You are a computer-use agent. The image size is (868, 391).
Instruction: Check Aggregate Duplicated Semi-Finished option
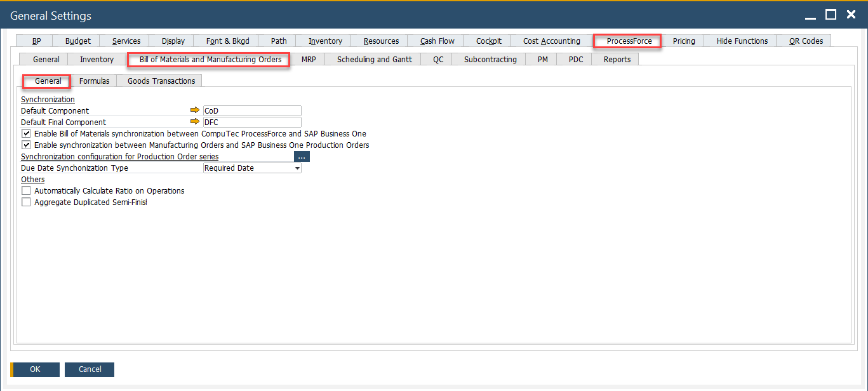coord(26,202)
